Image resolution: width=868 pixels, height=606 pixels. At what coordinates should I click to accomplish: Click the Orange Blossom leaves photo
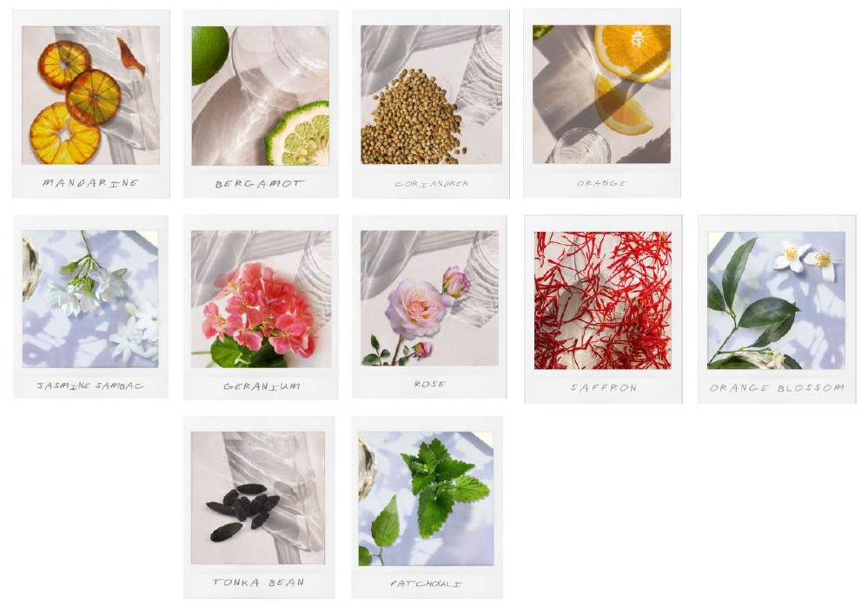click(776, 300)
